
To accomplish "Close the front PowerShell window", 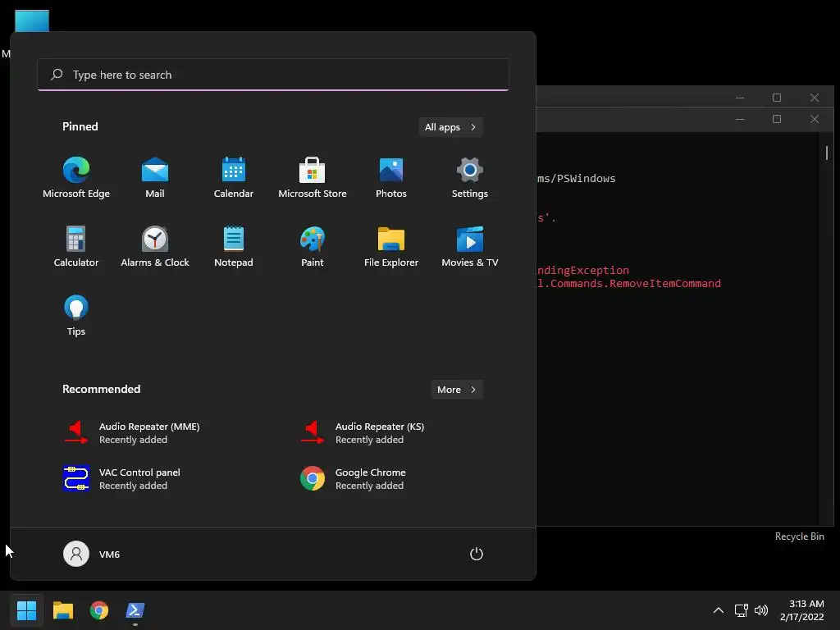I will [815, 119].
